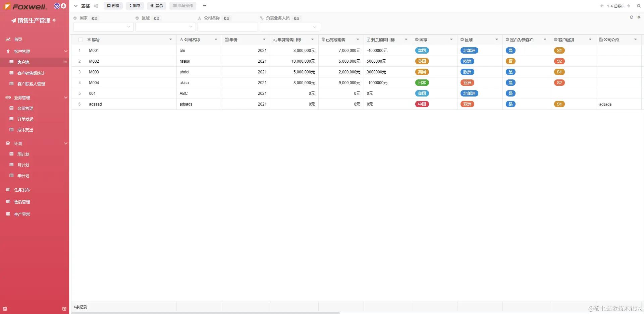
Task: Collapse the 客户管理 sidebar group
Action: click(66, 51)
